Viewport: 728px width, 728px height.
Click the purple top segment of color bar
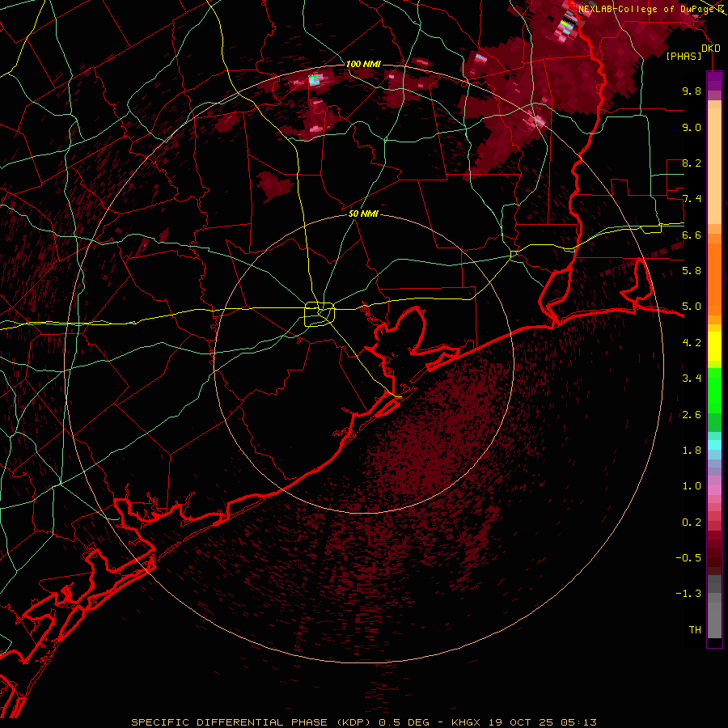coord(714,81)
